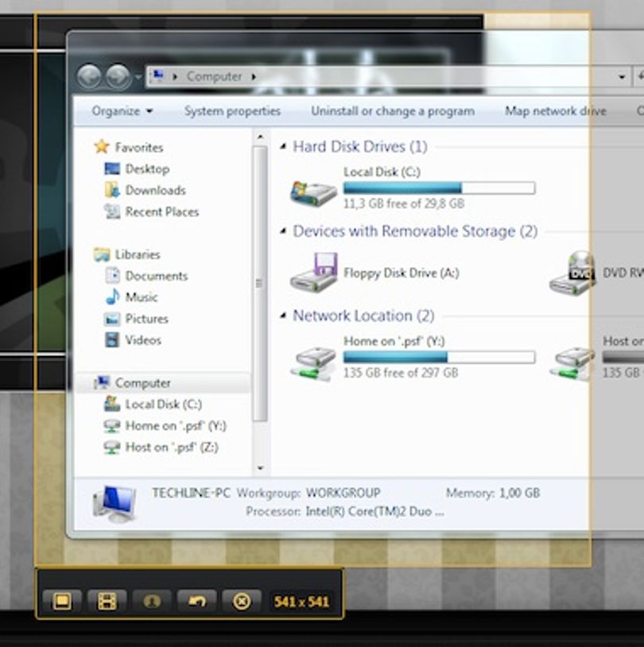Select the Floppy Disk Drive (A:) icon
The width and height of the screenshot is (644, 647).
pyautogui.click(x=314, y=273)
